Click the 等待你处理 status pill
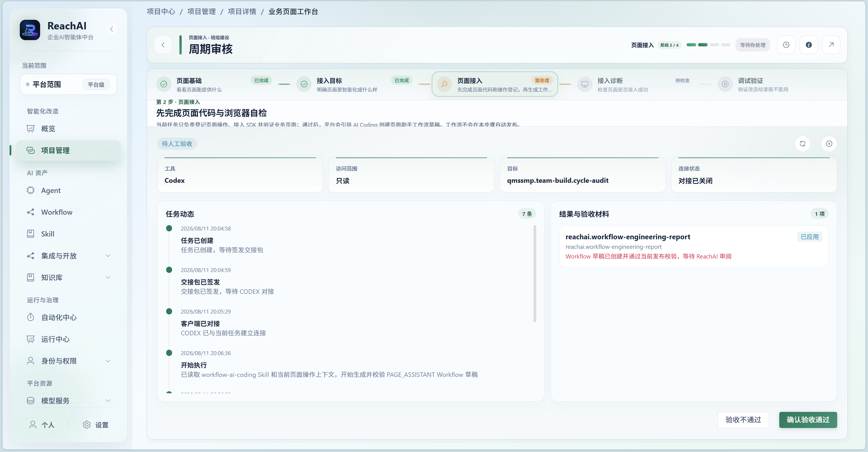Viewport: 868px width, 452px height. [x=753, y=45]
